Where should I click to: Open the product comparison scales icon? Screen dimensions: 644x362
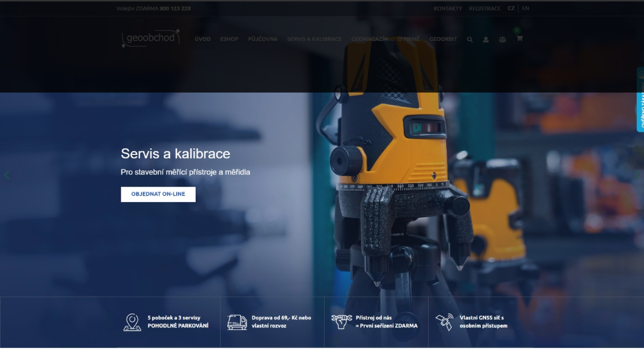tap(502, 39)
